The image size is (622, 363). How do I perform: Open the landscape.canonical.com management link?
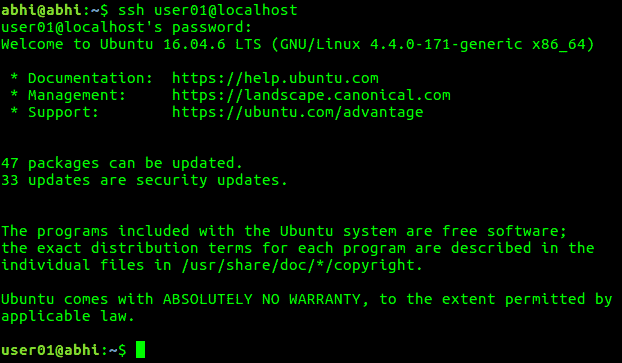pos(311,95)
